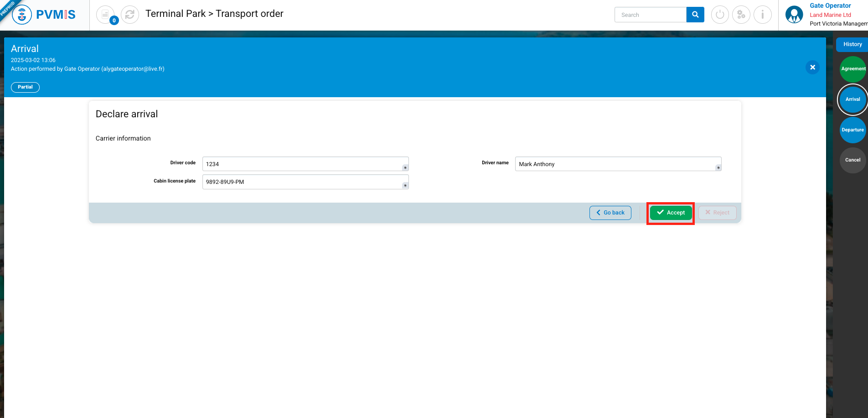Image resolution: width=868 pixels, height=418 pixels.
Task: Open the documents icon with zero badge
Action: 106,15
